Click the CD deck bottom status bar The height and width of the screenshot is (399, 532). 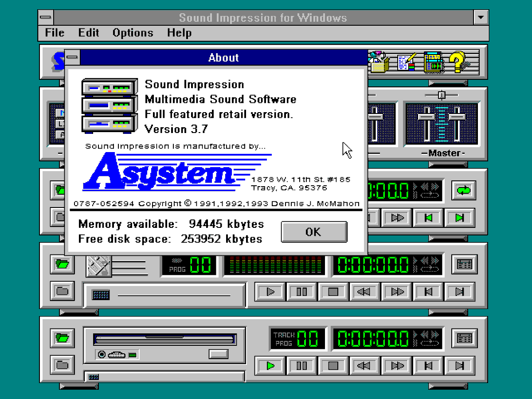click(164, 377)
